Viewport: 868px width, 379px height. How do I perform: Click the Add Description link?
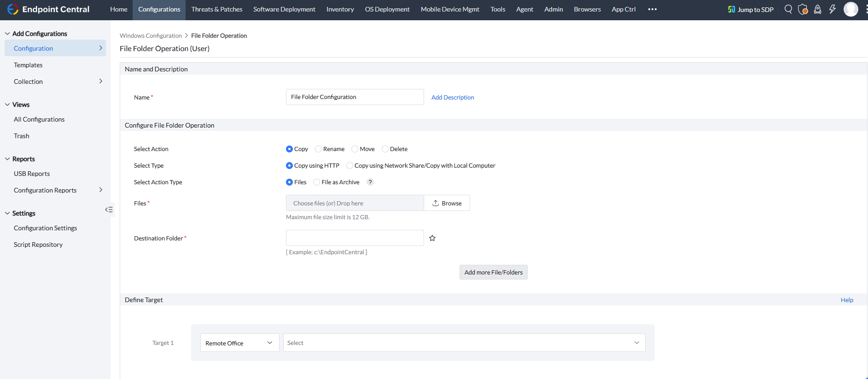(452, 97)
